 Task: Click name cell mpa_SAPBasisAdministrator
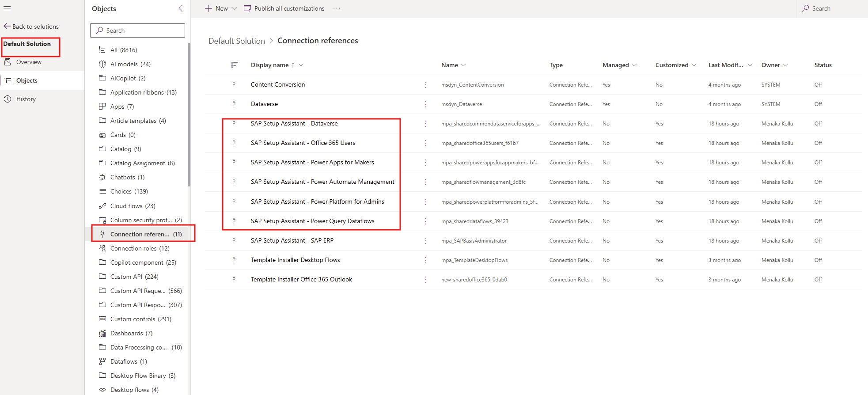474,241
